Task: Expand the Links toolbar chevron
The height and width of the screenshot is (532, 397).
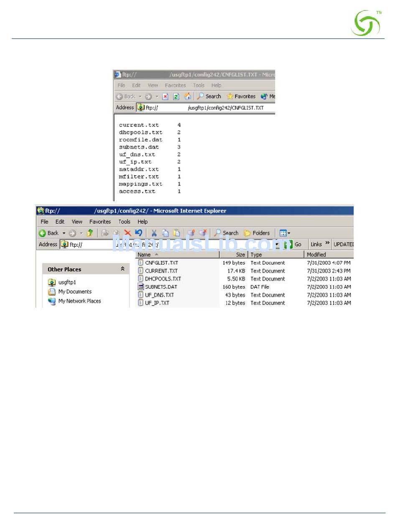Action: coord(327,243)
